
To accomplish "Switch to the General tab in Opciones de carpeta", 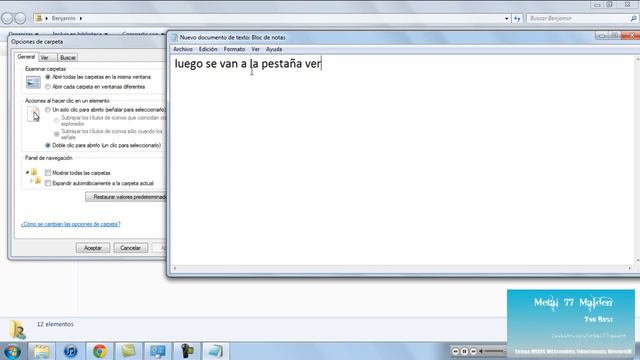I will [x=26, y=57].
